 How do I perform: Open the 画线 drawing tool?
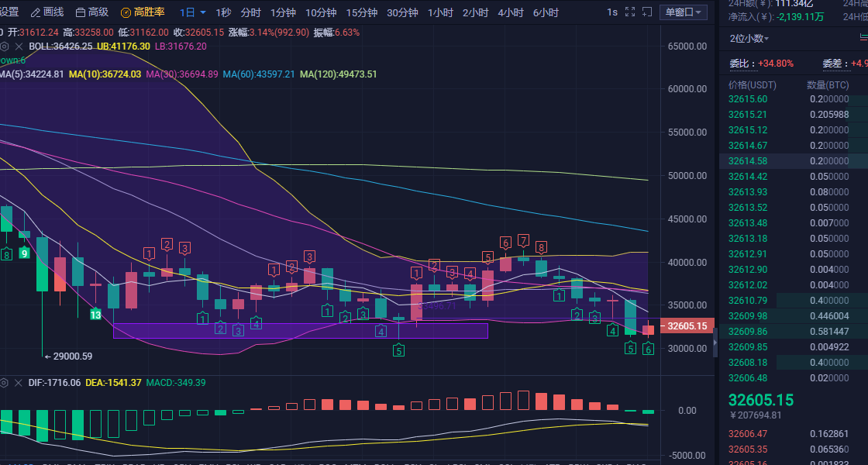click(46, 12)
